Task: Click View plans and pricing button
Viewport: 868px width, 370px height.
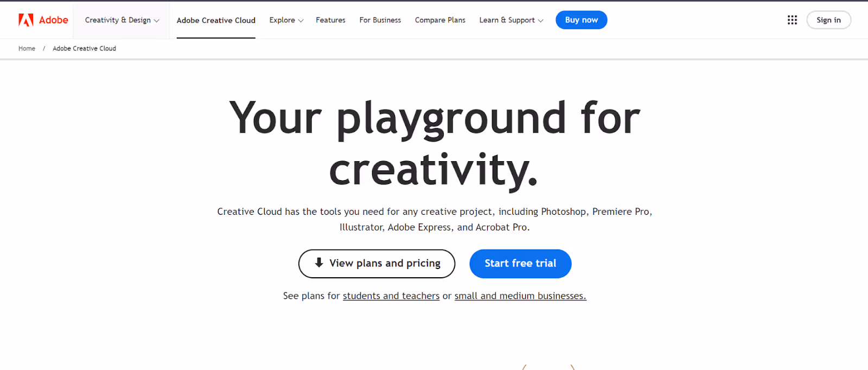Action: [377, 264]
